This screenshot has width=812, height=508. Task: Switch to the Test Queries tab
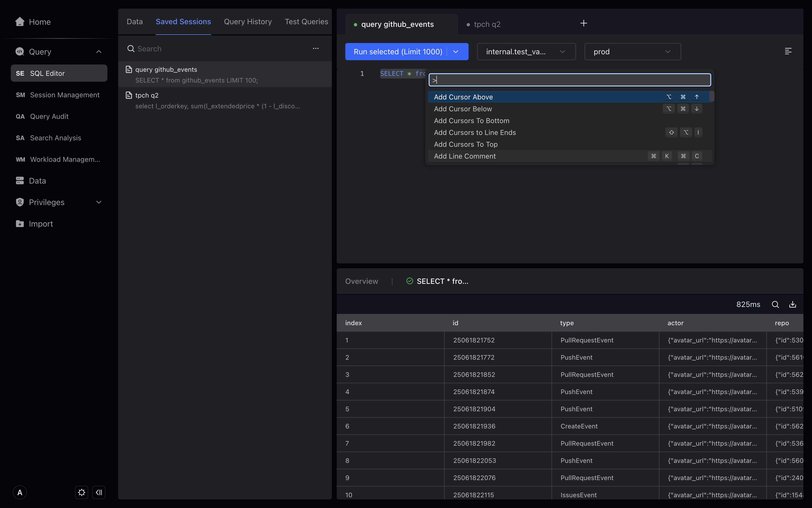click(306, 22)
